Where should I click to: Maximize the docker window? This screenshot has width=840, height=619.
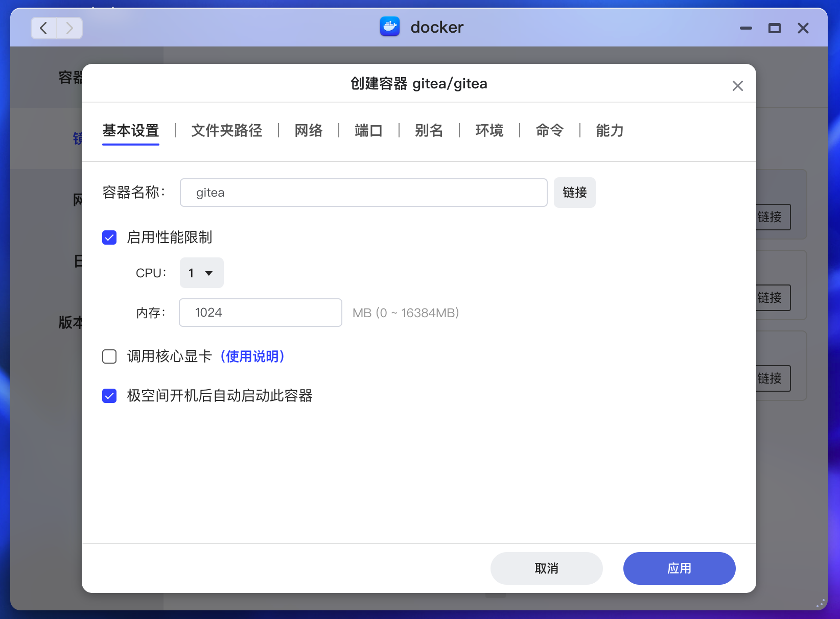(x=775, y=28)
